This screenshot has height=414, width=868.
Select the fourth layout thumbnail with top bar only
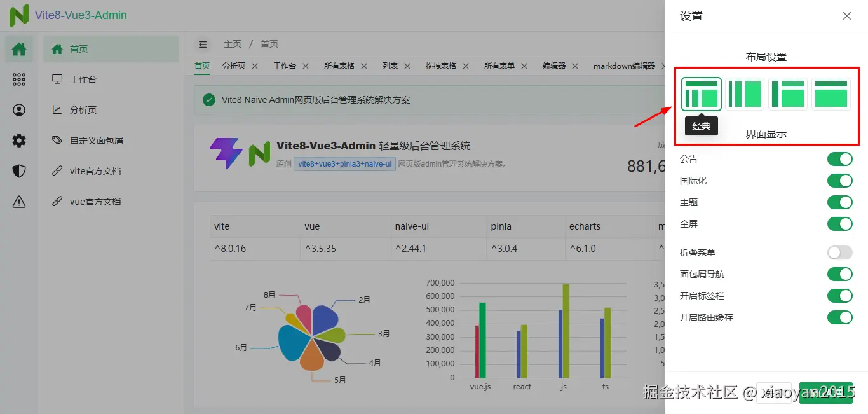pos(831,94)
